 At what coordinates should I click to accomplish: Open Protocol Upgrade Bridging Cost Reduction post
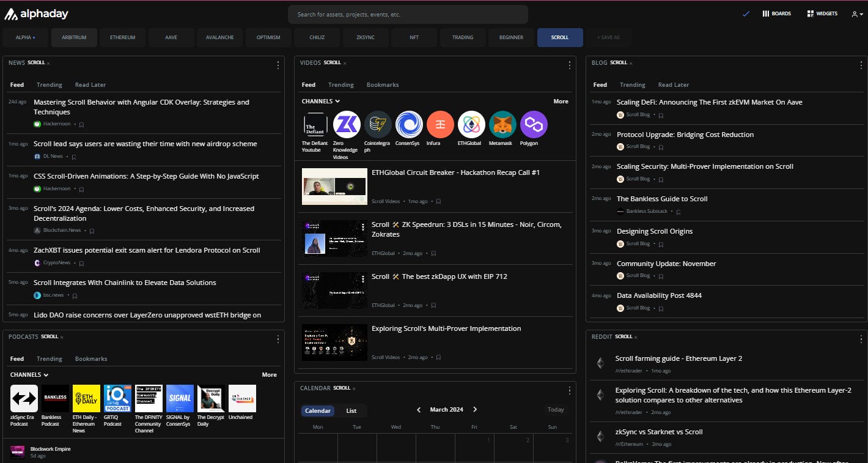click(685, 135)
